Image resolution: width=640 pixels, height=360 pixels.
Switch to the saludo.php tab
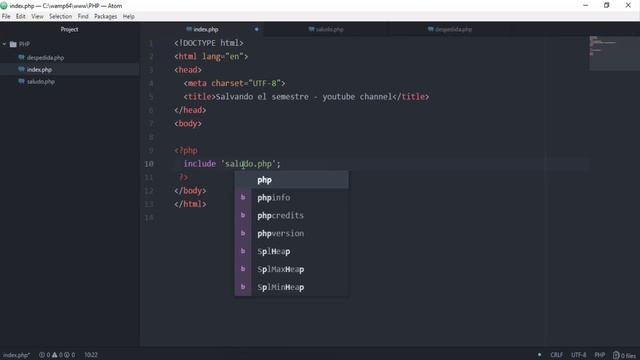(x=326, y=29)
